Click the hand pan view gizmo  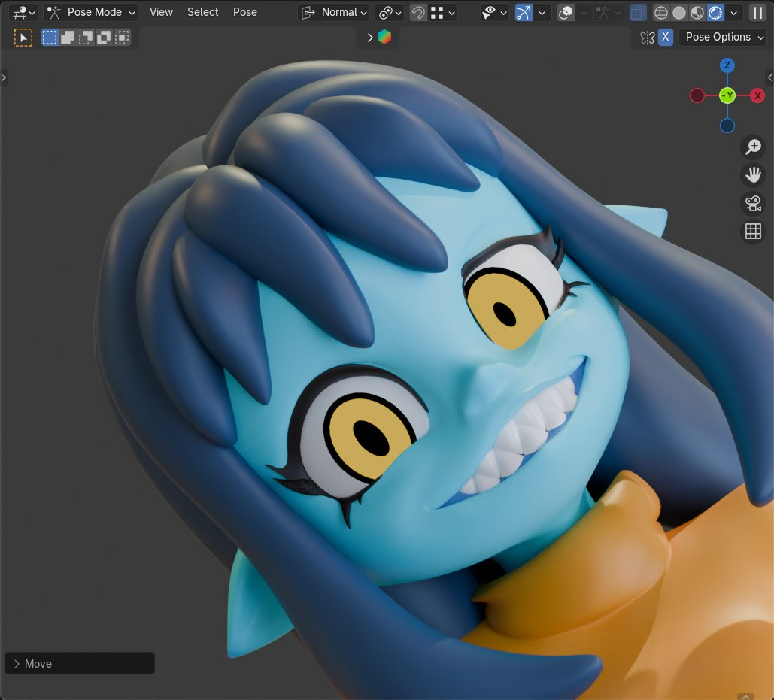(753, 175)
